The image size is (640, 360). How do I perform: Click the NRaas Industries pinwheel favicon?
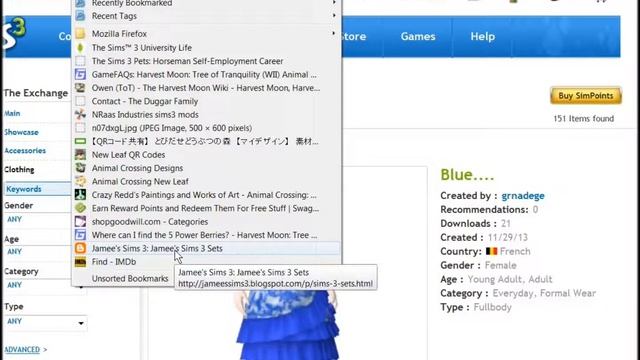[x=80, y=115]
